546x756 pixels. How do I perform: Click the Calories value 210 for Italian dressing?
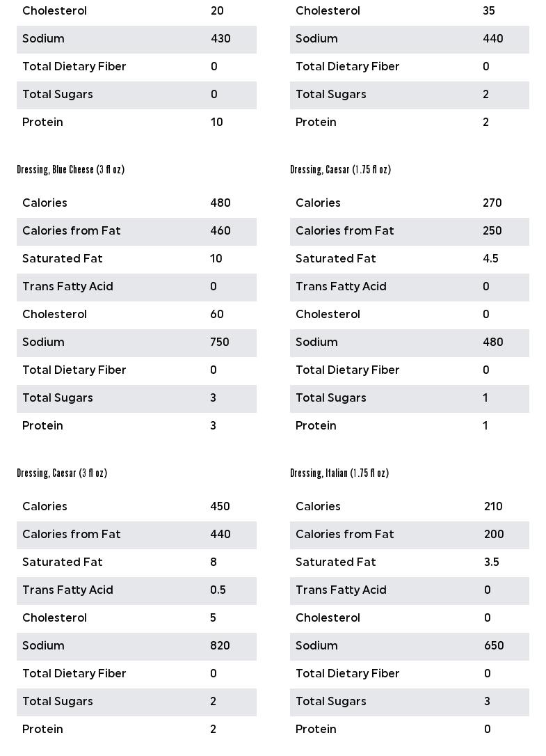493,507
